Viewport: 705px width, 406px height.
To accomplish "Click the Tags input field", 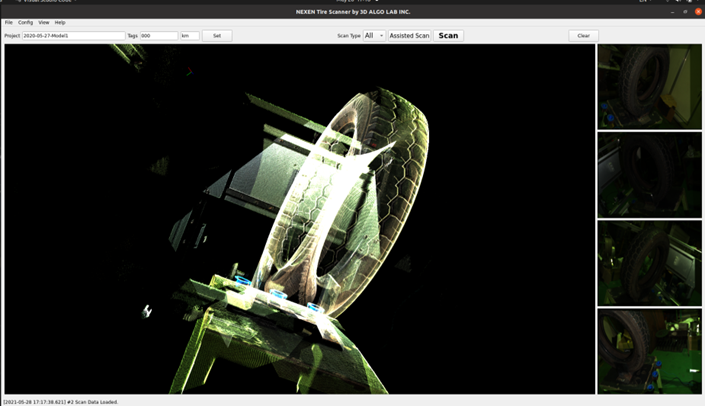I will tap(159, 36).
